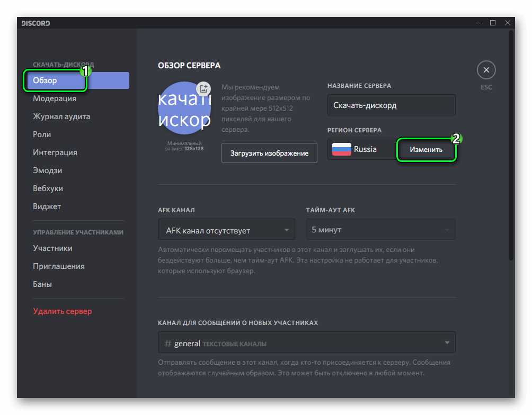Go to Журнал аудита
This screenshot has width=532, height=415.
coord(61,116)
